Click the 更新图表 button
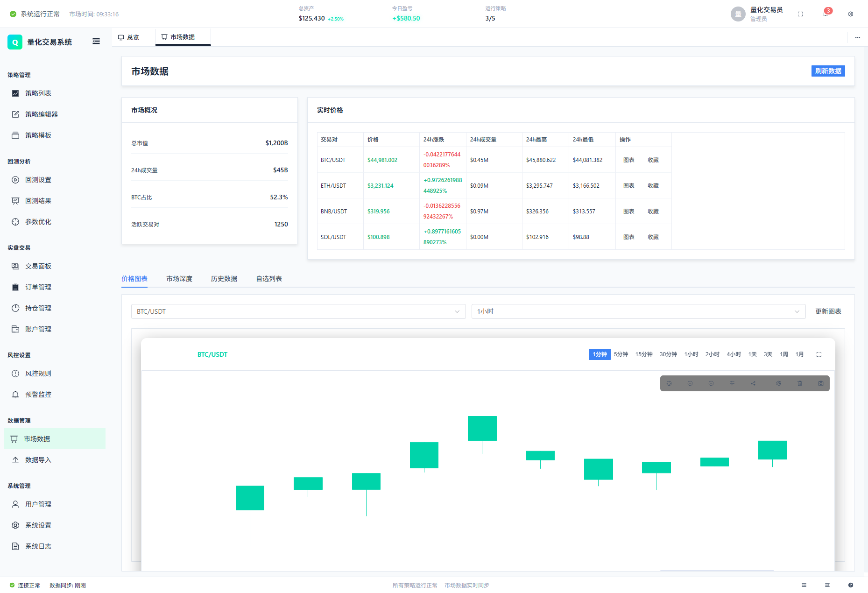 point(828,311)
